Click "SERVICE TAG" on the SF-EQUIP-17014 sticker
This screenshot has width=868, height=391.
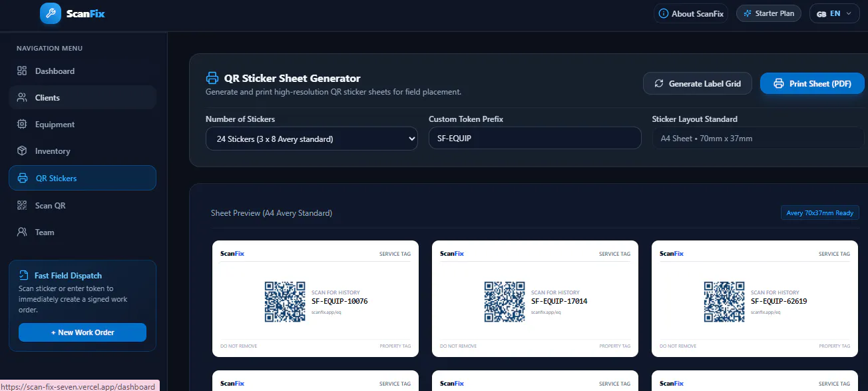[614, 254]
